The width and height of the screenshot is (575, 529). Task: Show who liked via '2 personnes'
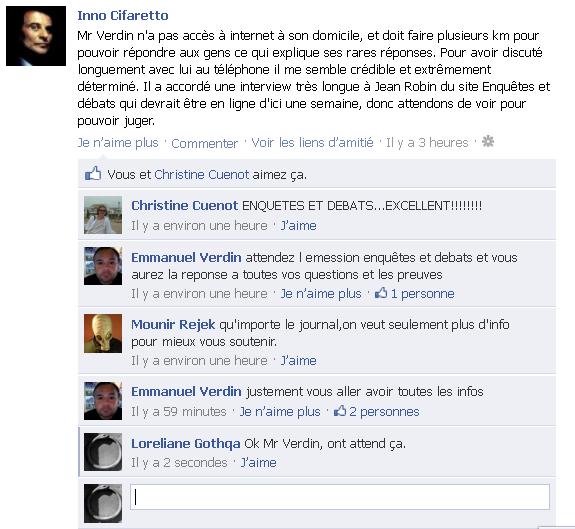point(384,412)
